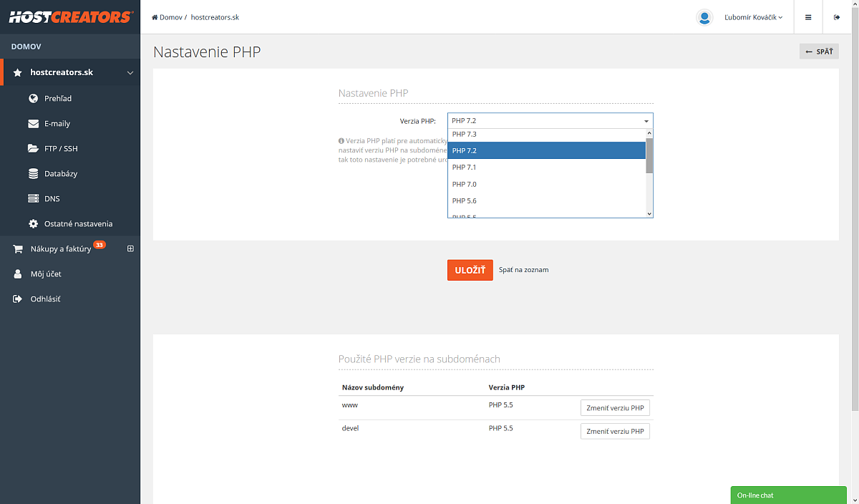Click the logout icon in top right

837,17
